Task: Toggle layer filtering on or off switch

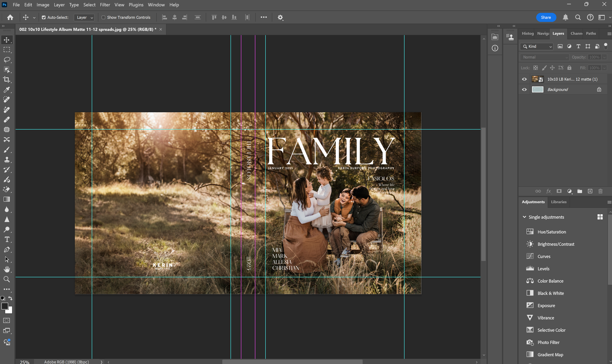Action: tap(606, 46)
